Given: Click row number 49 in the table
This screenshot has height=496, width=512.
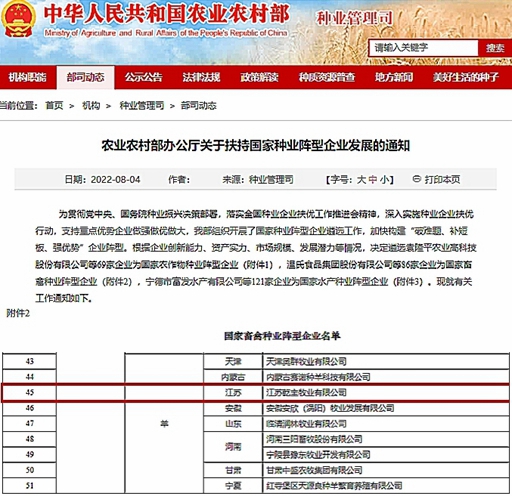Looking at the screenshot, I should 29,454.
